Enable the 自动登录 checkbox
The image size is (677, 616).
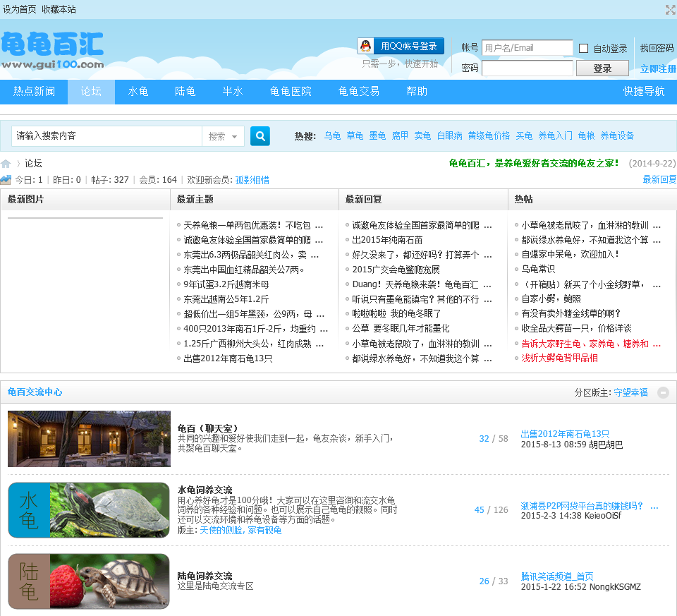583,49
